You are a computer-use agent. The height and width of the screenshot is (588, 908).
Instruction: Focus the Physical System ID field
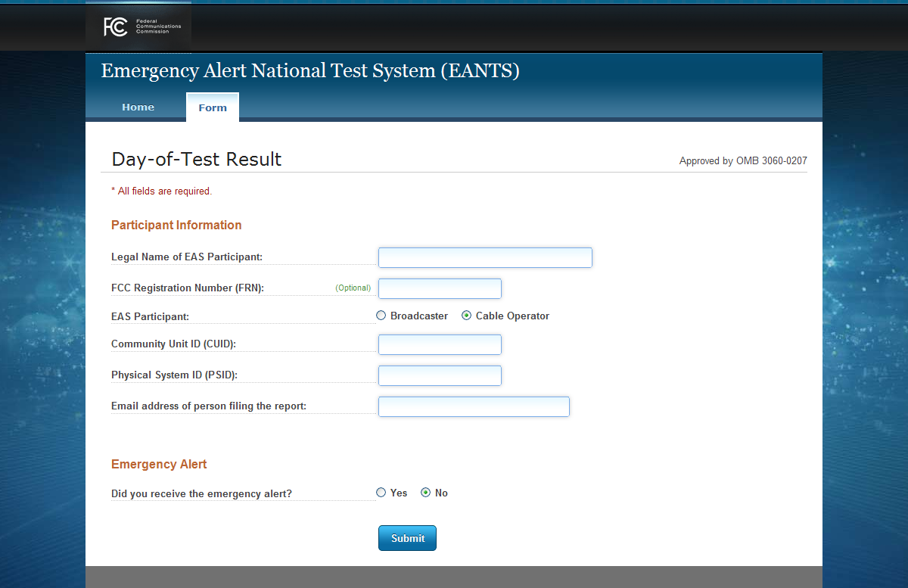440,375
